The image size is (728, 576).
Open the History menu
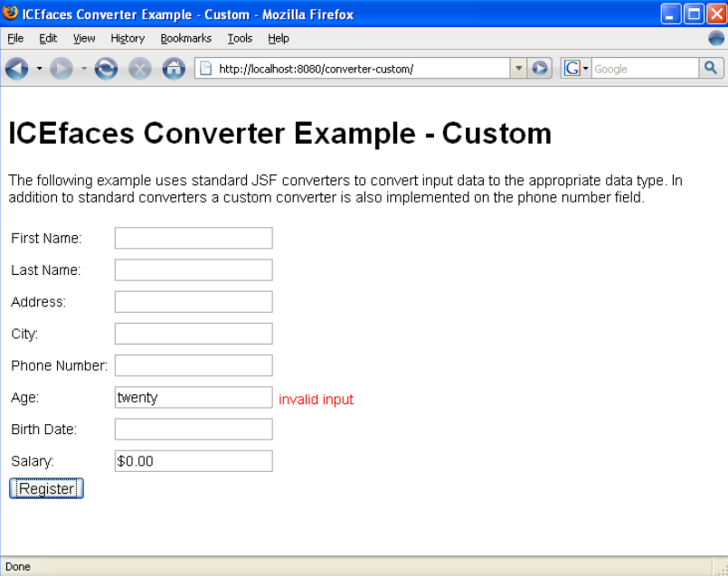point(128,38)
